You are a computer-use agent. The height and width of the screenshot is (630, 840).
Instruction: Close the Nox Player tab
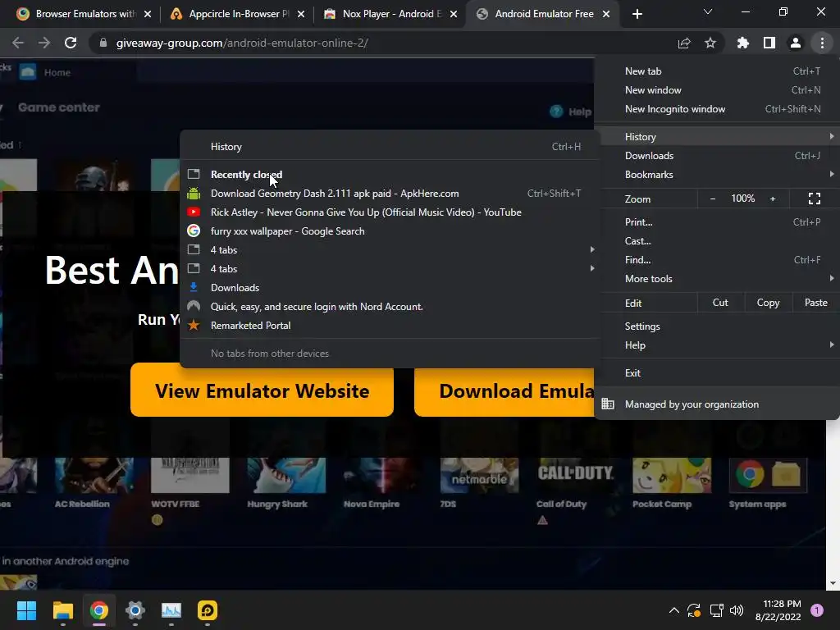pyautogui.click(x=454, y=14)
